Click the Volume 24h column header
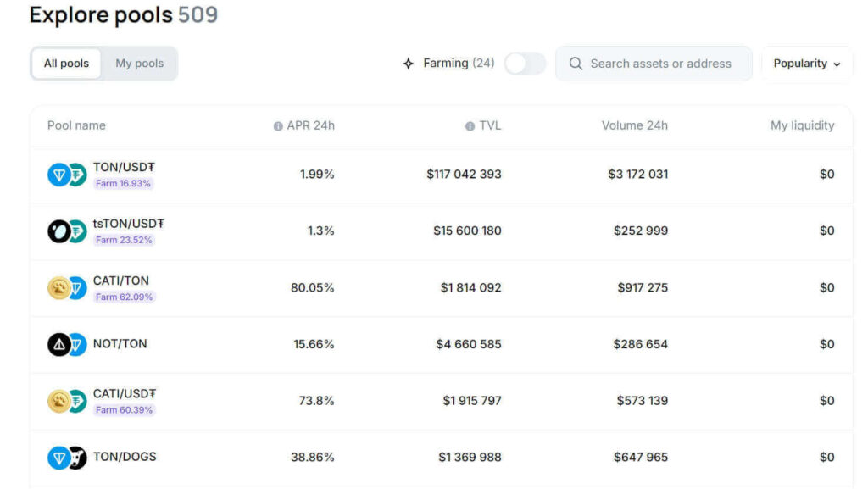This screenshot has width=868, height=489. tap(634, 125)
